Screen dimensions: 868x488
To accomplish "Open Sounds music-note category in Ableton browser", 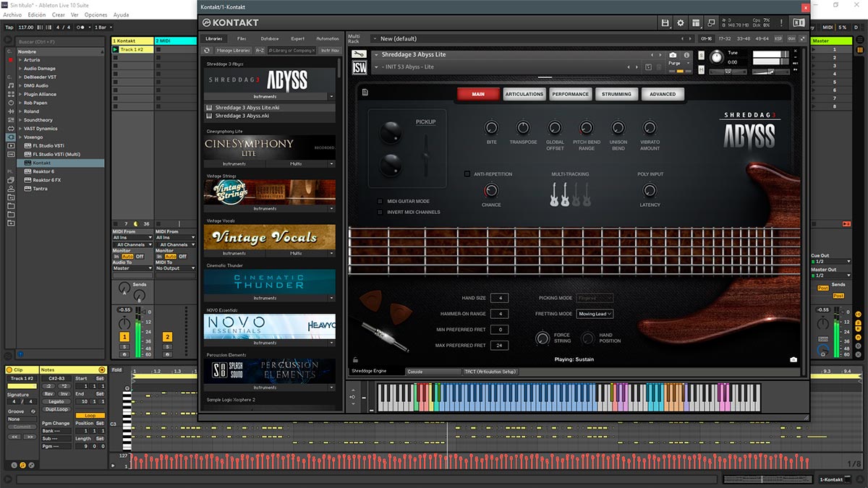I will (x=10, y=85).
